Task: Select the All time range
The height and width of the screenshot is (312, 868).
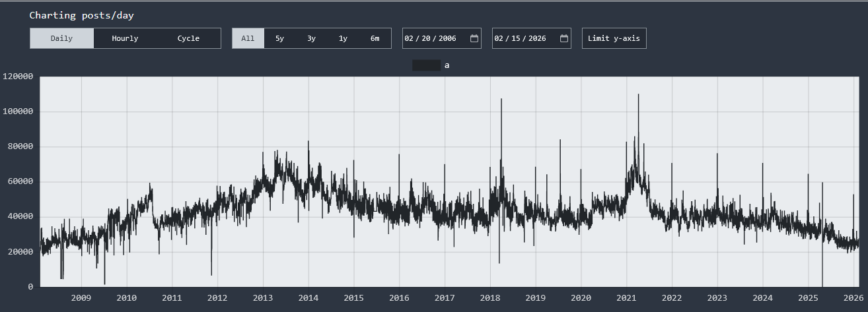Action: pos(248,38)
